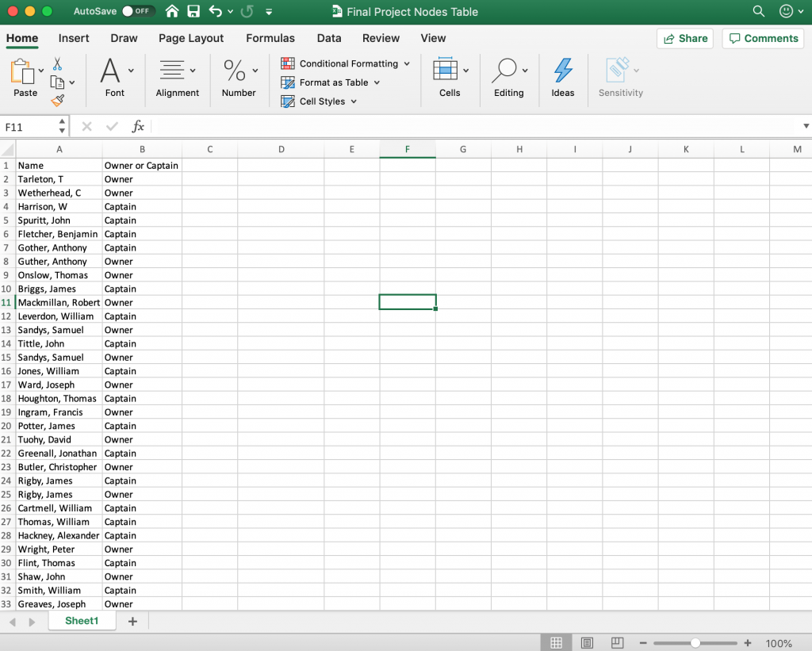Click the search magnifier in title bar

758,12
